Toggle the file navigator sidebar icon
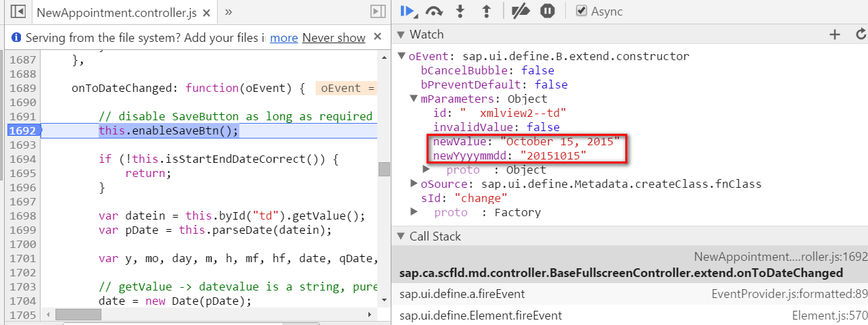 18,11
